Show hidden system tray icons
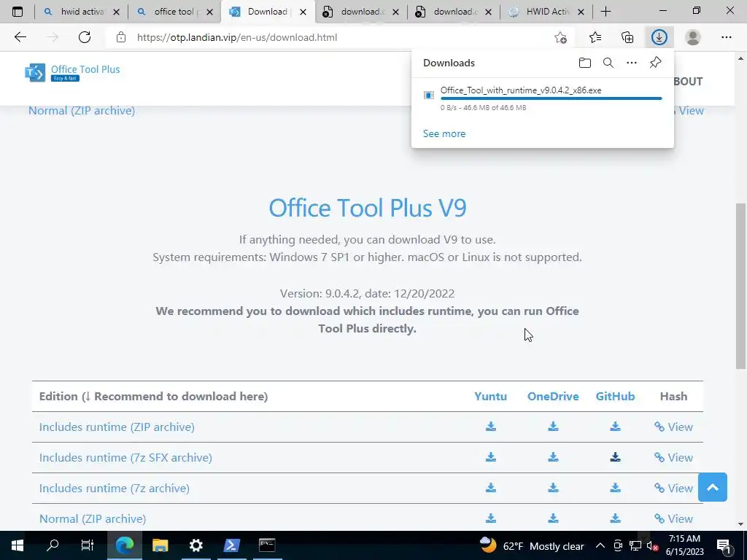 [x=600, y=545]
